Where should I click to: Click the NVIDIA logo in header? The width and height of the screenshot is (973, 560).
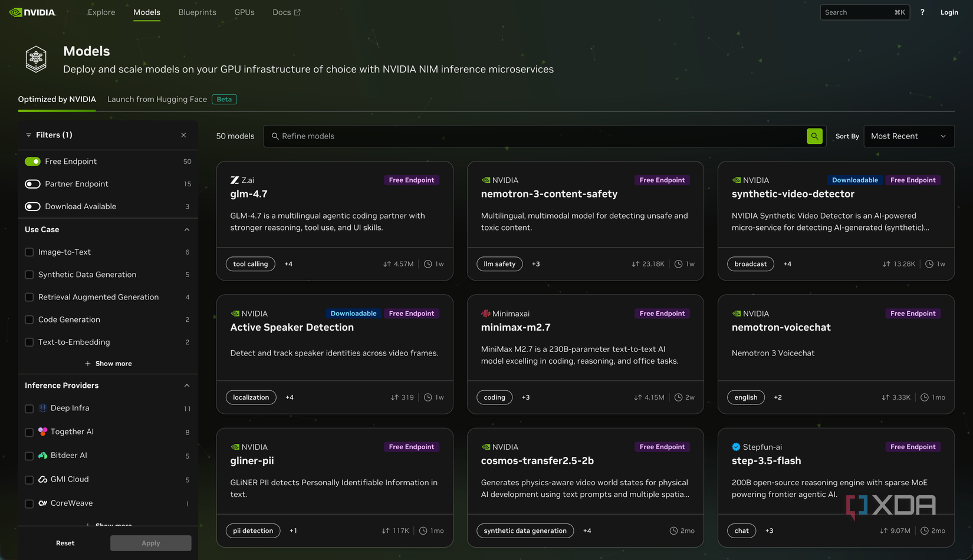click(x=32, y=12)
